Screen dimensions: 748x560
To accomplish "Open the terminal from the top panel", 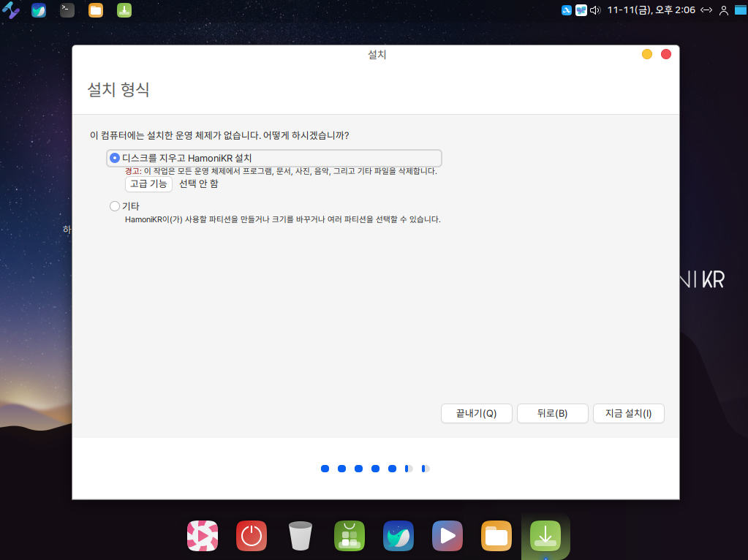I will click(x=67, y=10).
